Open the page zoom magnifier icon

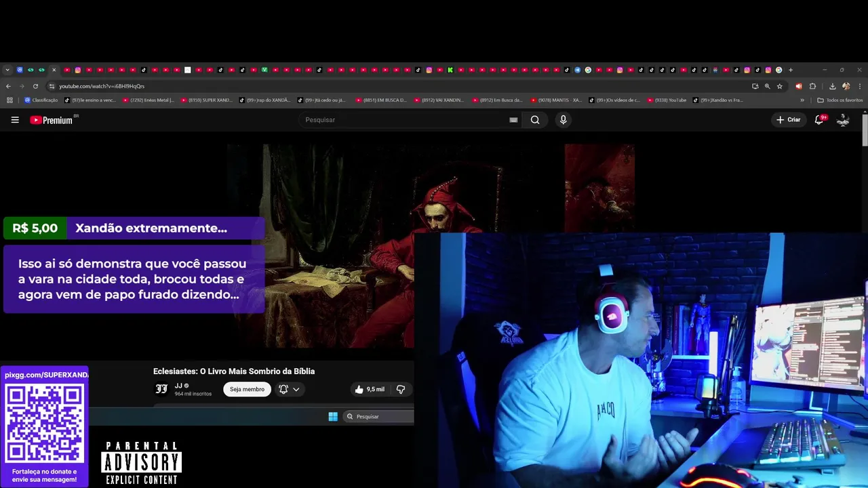pyautogui.click(x=767, y=86)
